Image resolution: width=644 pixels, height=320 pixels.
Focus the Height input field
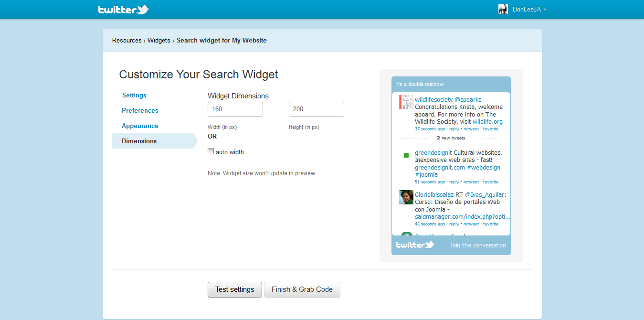coord(317,109)
